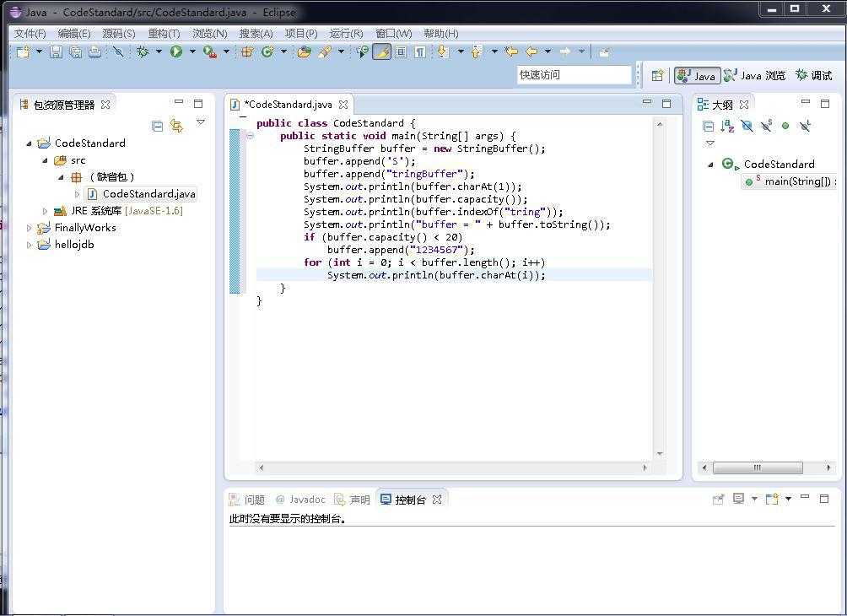Click the editor horizontal scrollbar right arrow
This screenshot has width=847, height=616.
[x=645, y=467]
